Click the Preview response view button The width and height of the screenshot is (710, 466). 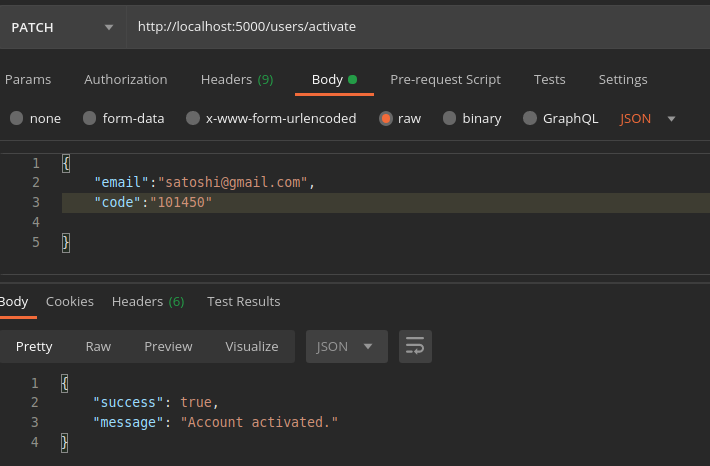pos(168,347)
